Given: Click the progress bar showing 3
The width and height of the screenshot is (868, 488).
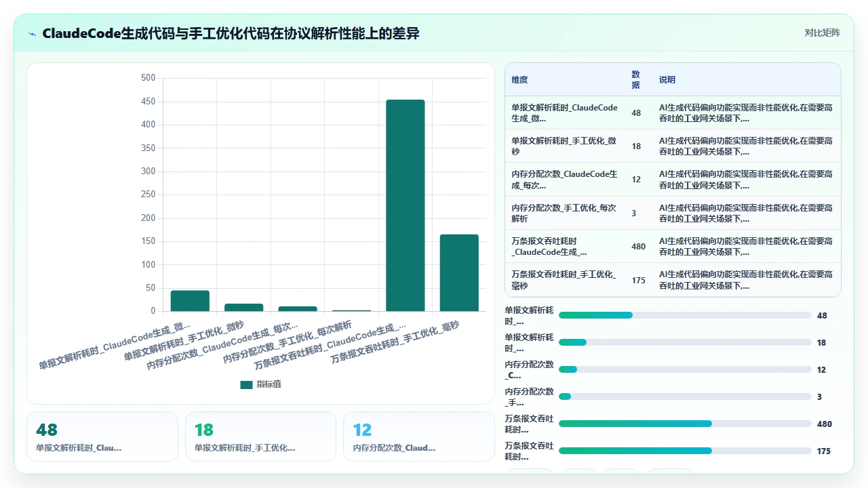Looking at the screenshot, I should [x=685, y=396].
